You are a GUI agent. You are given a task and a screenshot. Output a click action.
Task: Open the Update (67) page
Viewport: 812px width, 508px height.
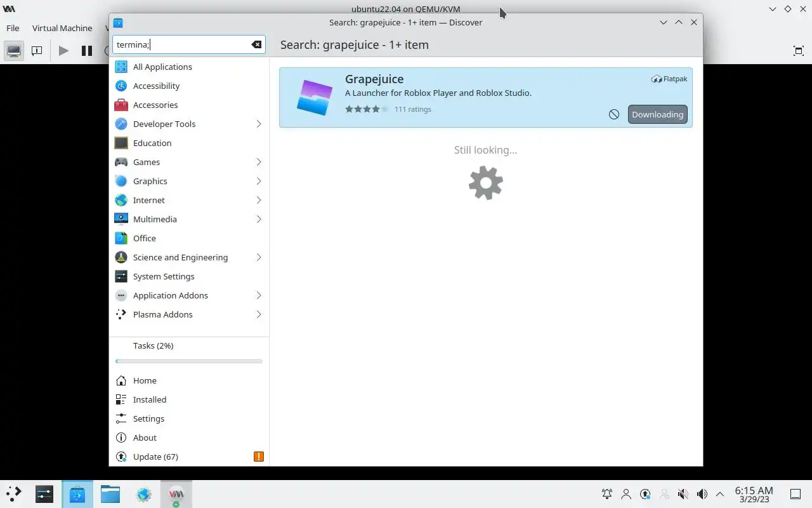pos(189,457)
